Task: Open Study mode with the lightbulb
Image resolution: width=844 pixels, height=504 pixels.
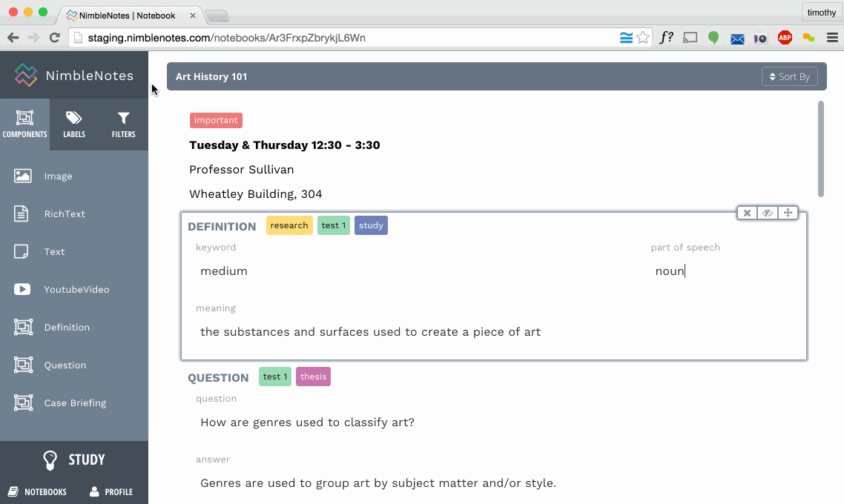Action: [50, 460]
